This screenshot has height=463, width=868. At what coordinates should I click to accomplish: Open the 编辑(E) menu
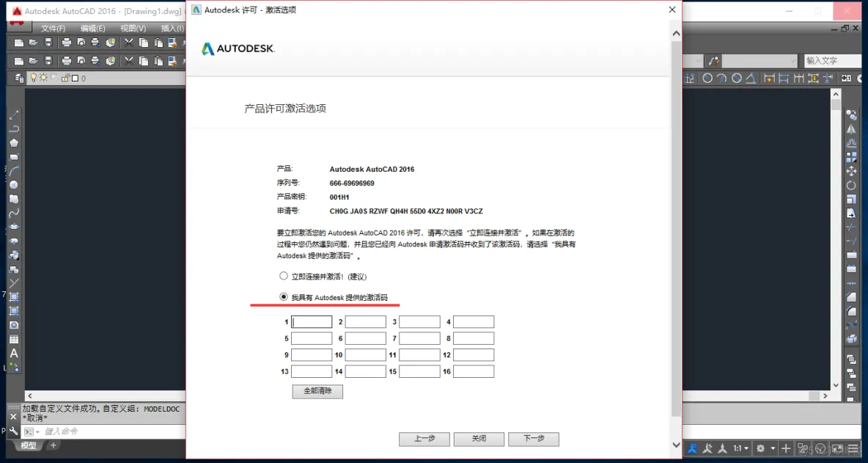point(92,28)
